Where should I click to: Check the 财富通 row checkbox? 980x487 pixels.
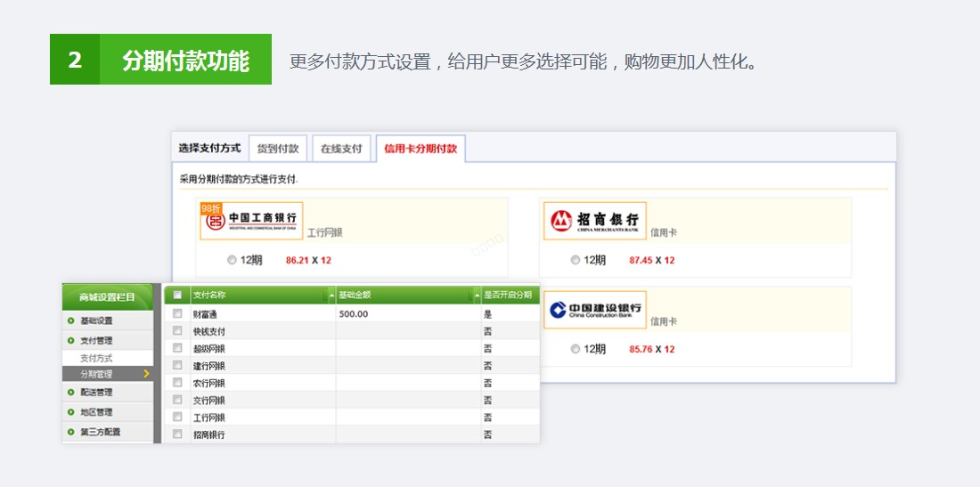click(x=177, y=313)
